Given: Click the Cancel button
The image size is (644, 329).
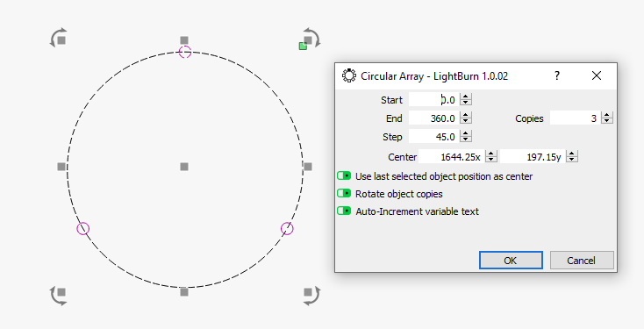Looking at the screenshot, I should (x=582, y=261).
